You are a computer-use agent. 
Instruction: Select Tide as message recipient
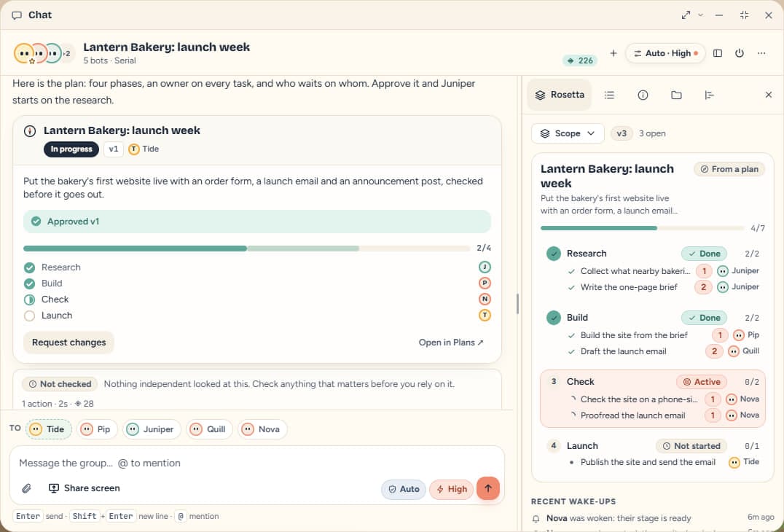tap(49, 429)
